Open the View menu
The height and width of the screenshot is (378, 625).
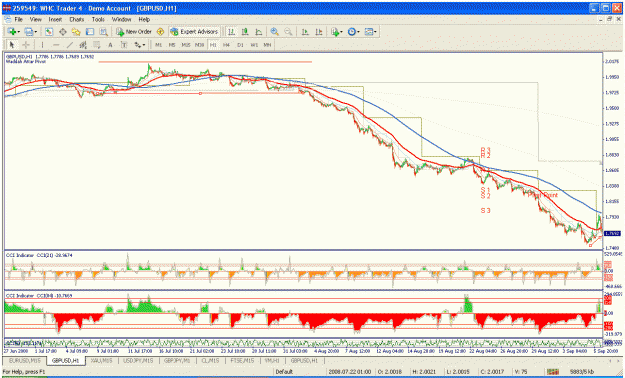tap(35, 19)
